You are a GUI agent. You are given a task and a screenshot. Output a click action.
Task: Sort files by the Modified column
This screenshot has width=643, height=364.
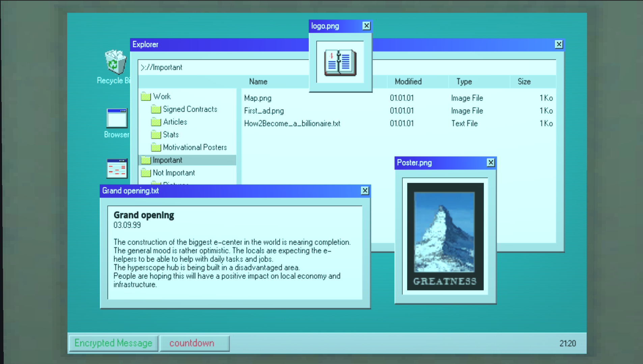(x=408, y=82)
